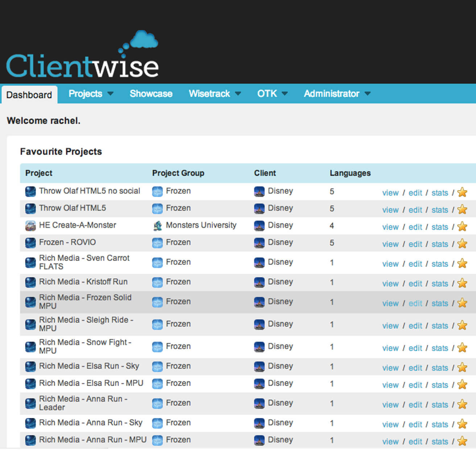This screenshot has height=476, width=476.
Task: Click the Disney icon in the Elsa Run - Sky row
Action: [259, 366]
